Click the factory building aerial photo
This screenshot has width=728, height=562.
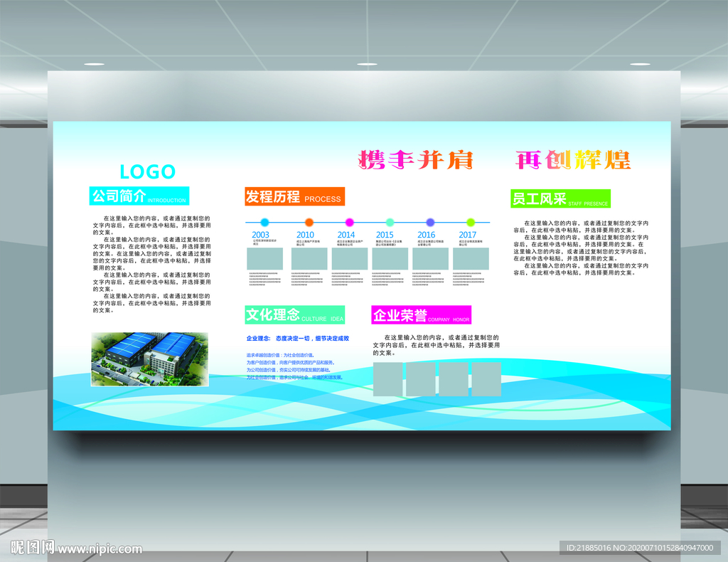tap(149, 359)
